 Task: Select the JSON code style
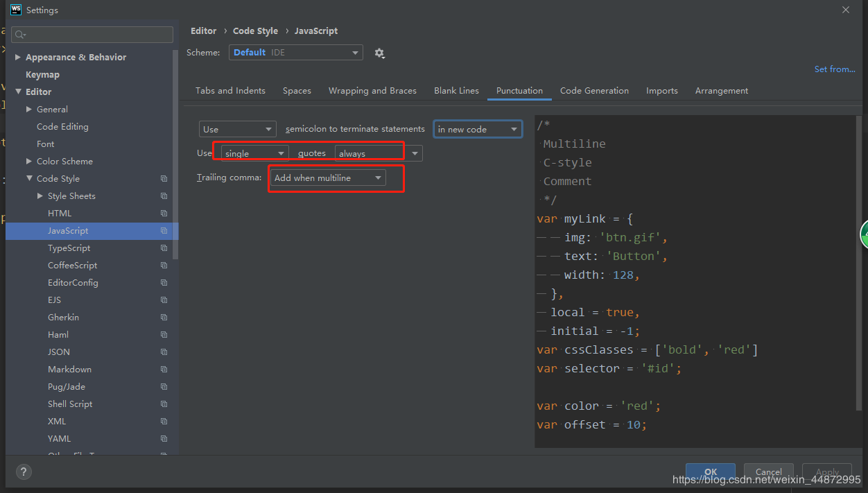[59, 352]
